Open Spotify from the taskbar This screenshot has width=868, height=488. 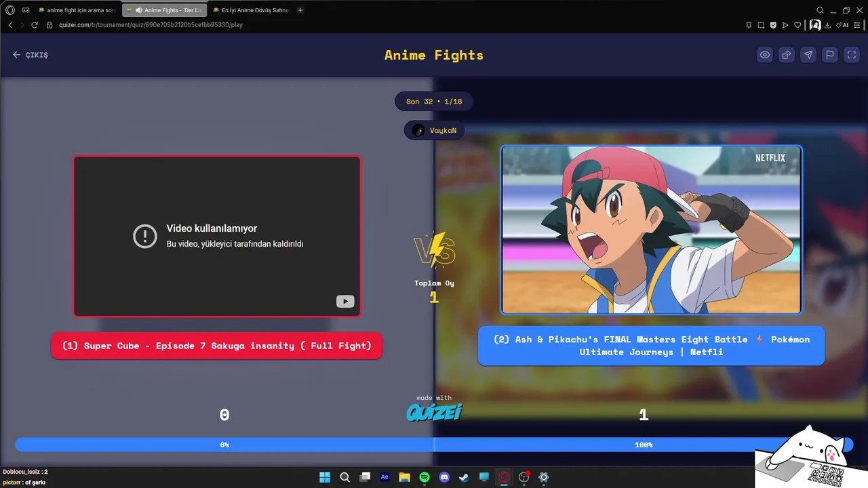click(x=425, y=477)
